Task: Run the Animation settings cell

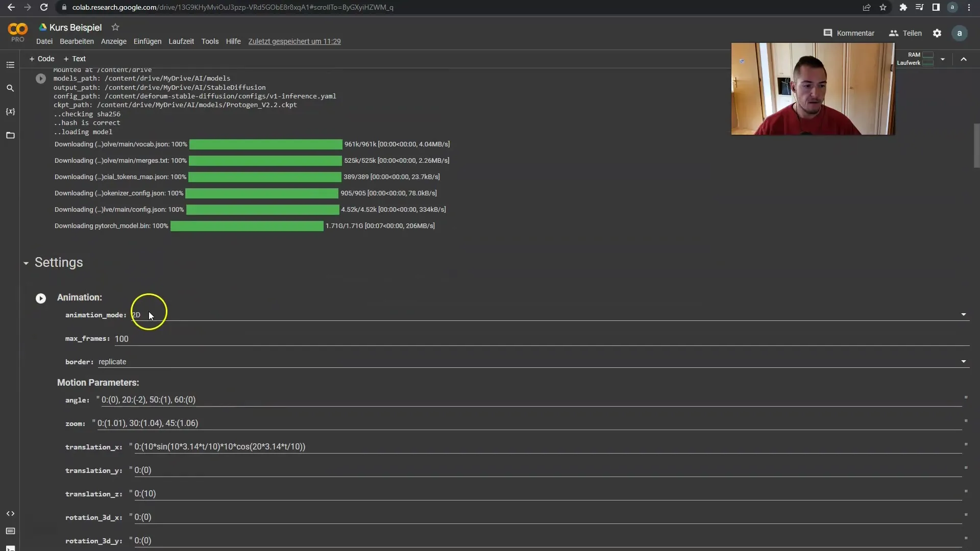Action: tap(41, 298)
